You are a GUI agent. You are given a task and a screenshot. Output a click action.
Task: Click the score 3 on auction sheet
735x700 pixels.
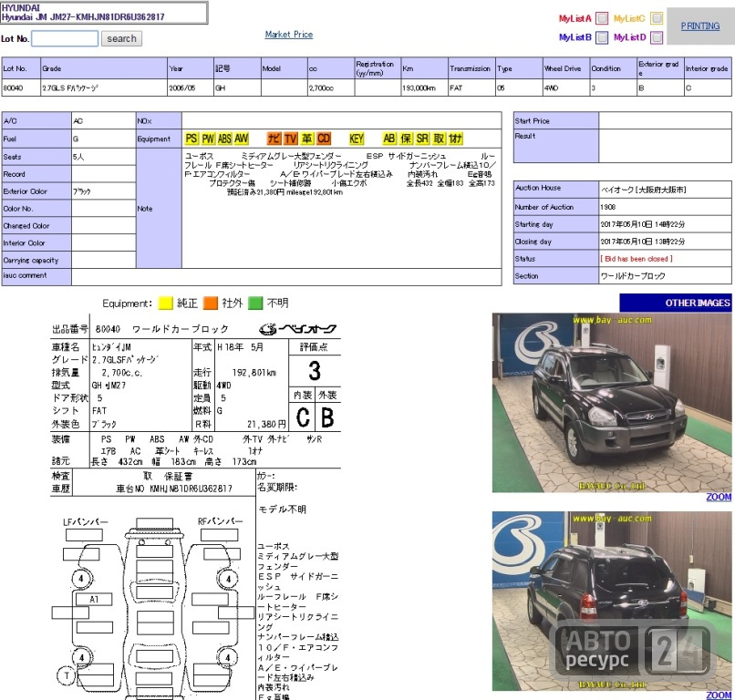click(315, 371)
